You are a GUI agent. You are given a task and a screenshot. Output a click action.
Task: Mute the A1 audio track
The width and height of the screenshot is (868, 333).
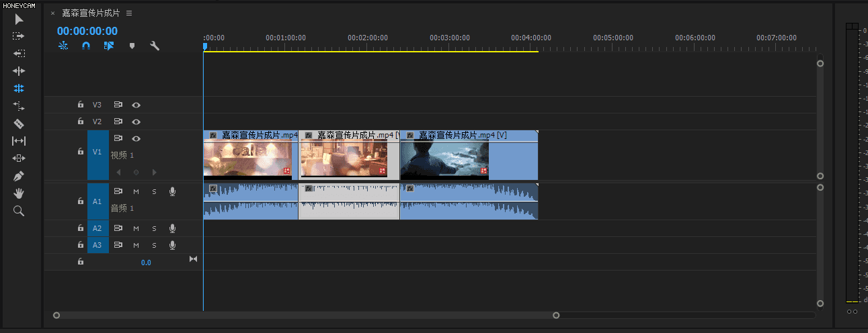[136, 192]
